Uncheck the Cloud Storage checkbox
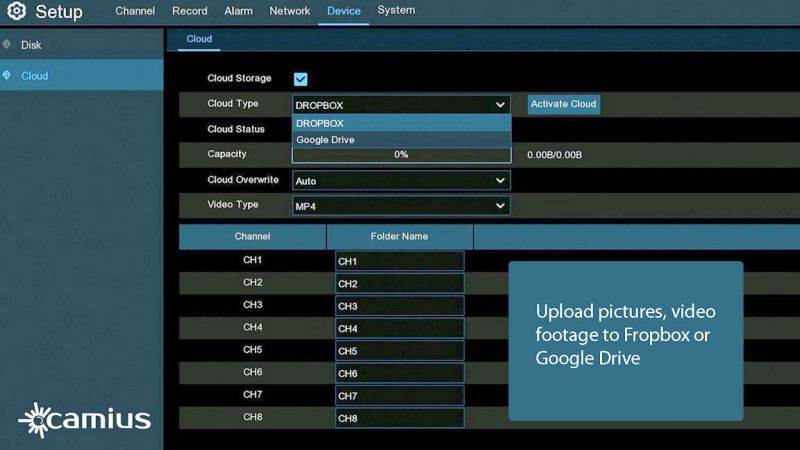Viewport: 800px width, 450px height. pos(300,79)
